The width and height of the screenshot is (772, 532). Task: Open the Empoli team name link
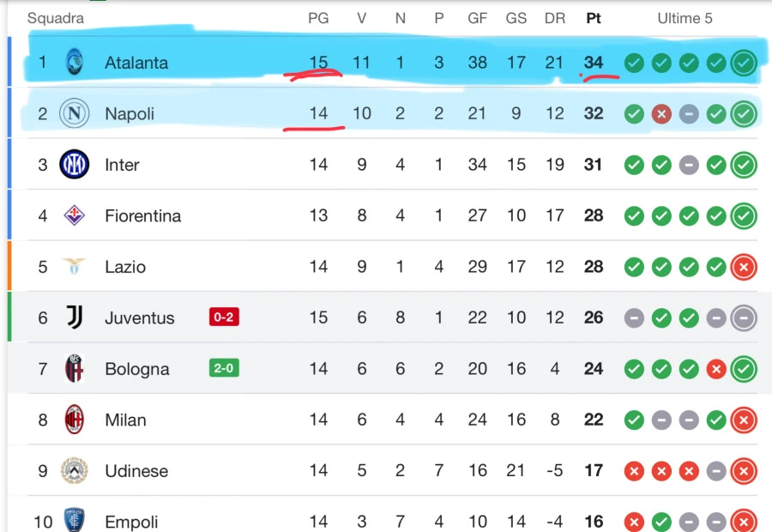131,522
